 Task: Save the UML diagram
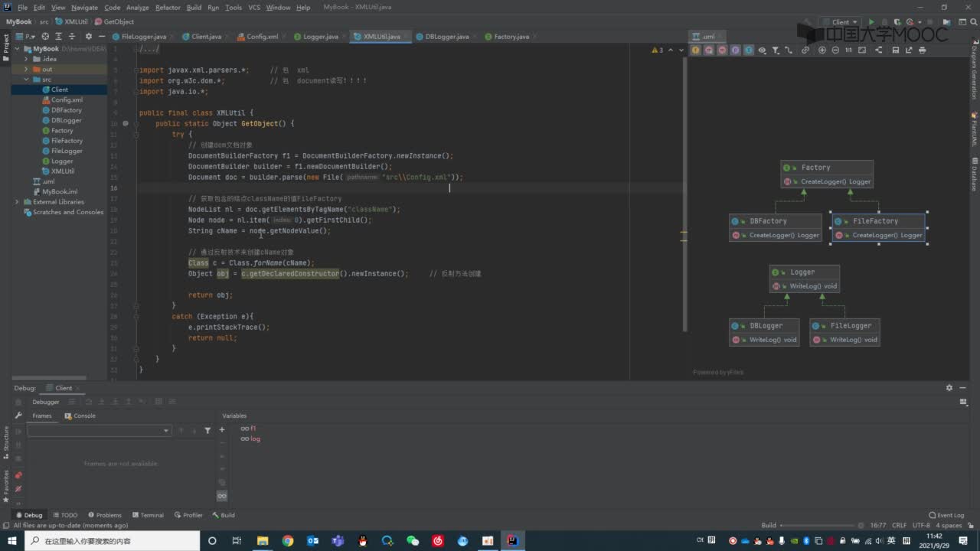pyautogui.click(x=896, y=50)
